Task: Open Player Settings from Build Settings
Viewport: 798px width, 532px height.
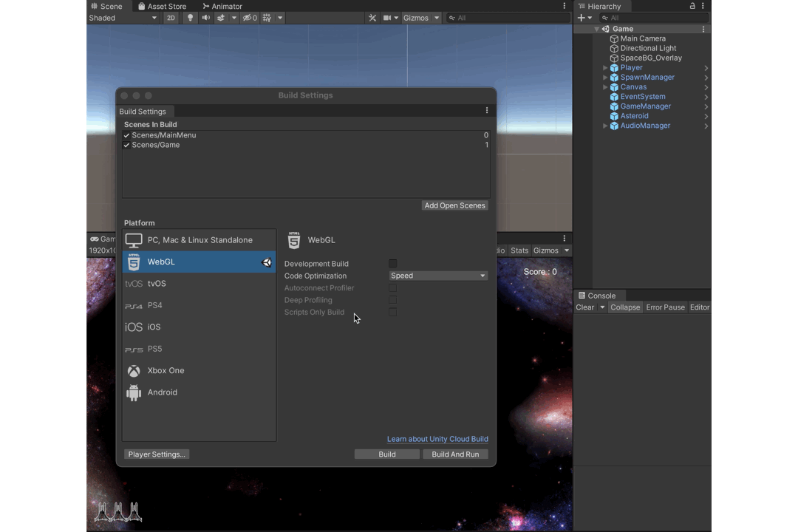Action: click(x=157, y=454)
